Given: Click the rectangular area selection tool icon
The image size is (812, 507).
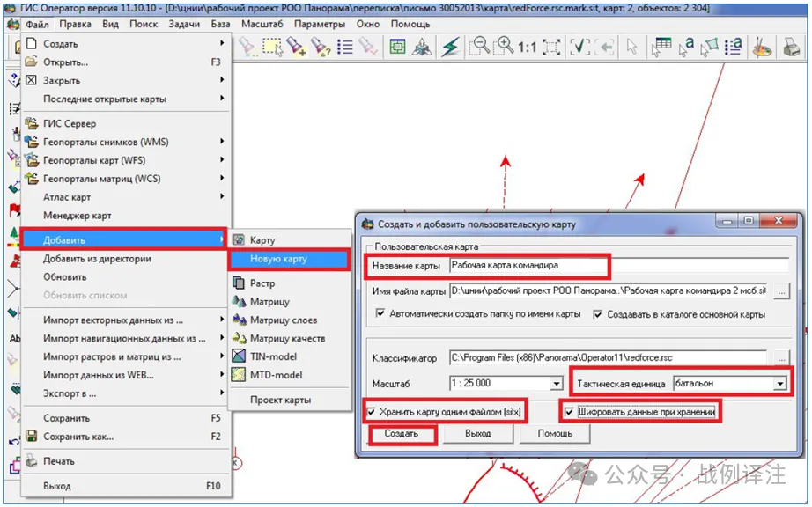Looking at the screenshot, I should pos(272,47).
